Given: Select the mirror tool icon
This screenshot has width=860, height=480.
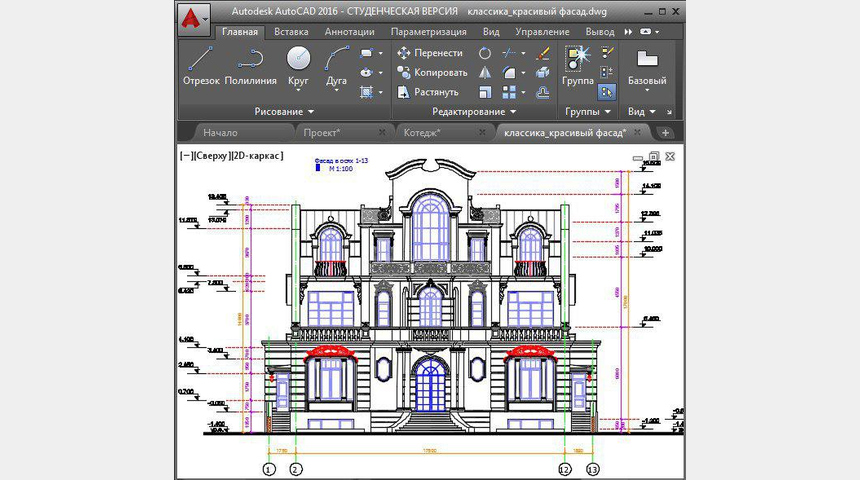Looking at the screenshot, I should pos(484,72).
